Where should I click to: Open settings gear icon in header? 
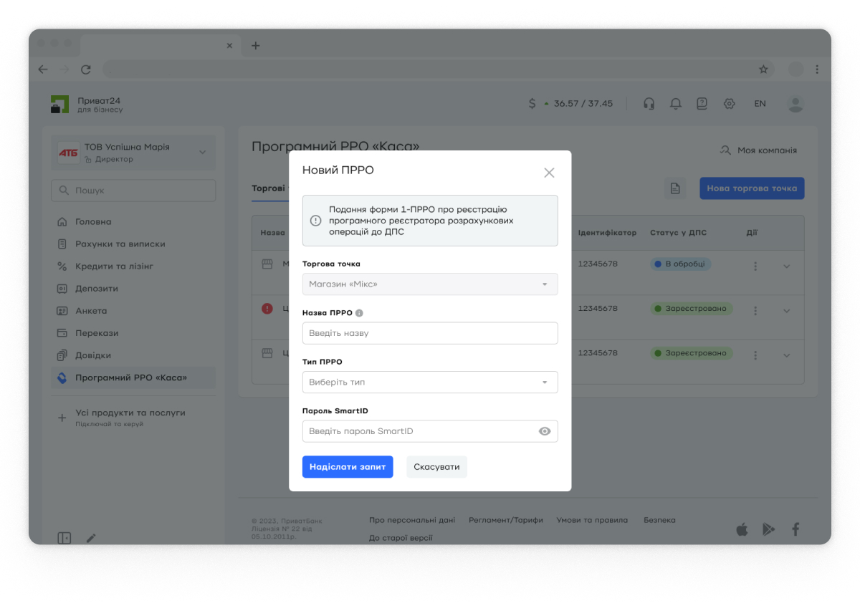click(729, 103)
